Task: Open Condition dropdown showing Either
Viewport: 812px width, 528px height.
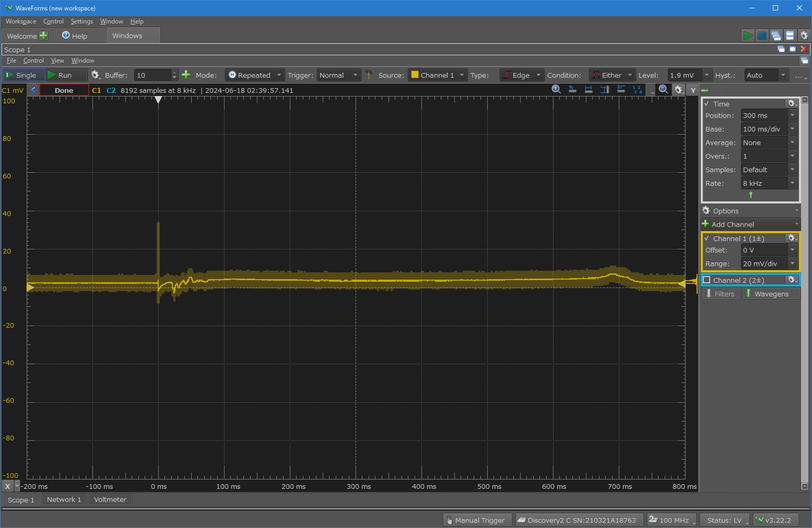Action: coord(612,75)
